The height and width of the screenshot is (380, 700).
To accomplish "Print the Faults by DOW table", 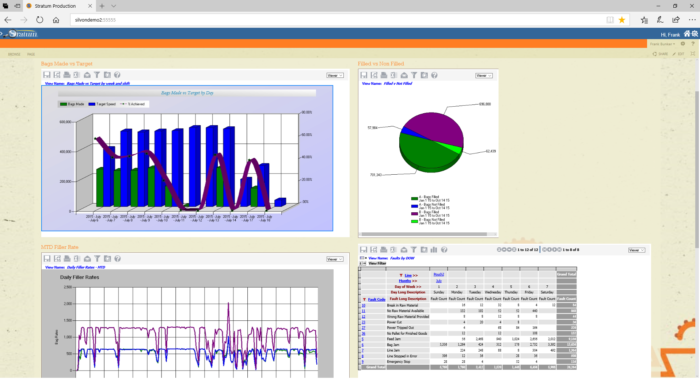I will click(x=383, y=250).
